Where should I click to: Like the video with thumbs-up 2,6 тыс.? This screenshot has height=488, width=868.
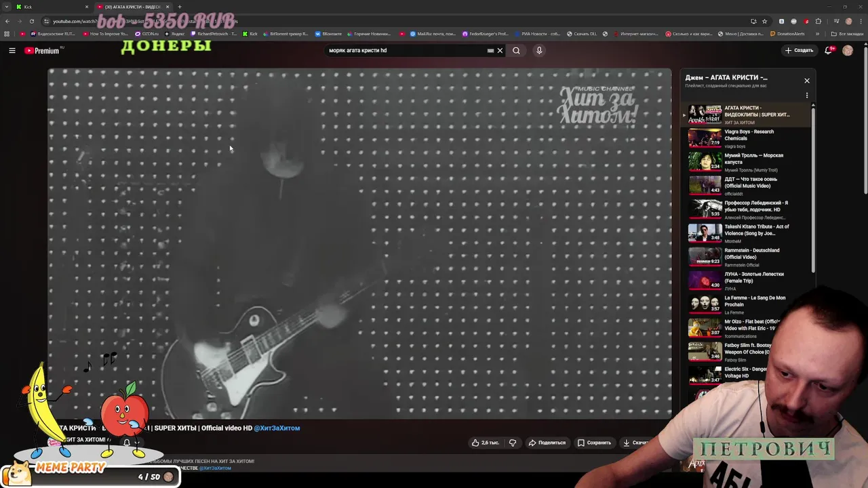(485, 443)
